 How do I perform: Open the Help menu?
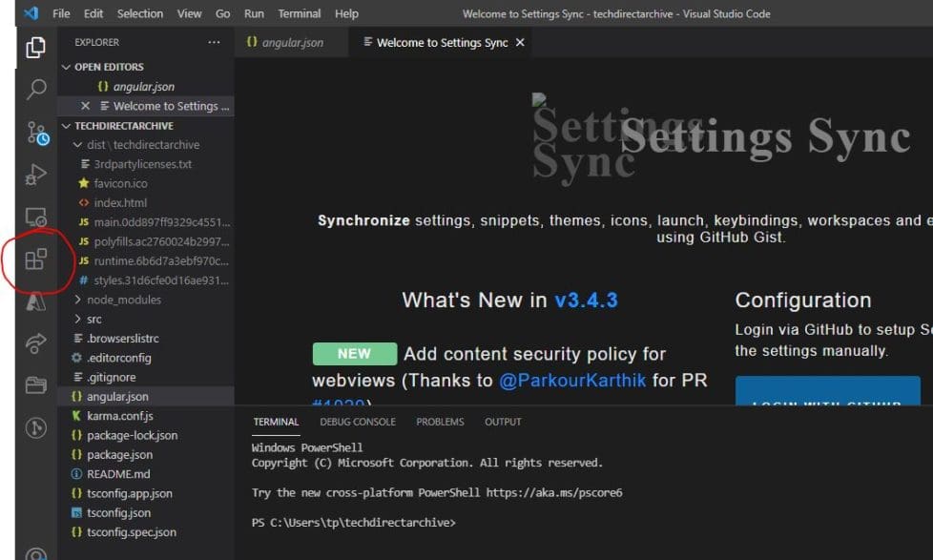[346, 13]
